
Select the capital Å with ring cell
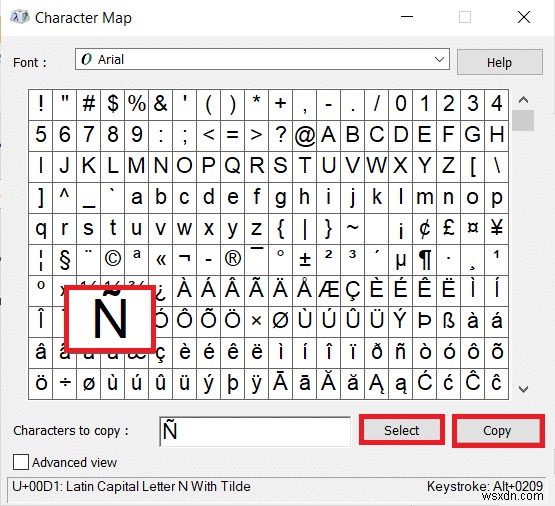305,291
